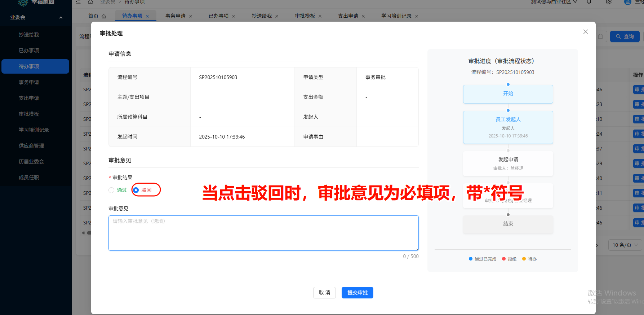Switch to the 抄送给我 tab

click(x=262, y=16)
